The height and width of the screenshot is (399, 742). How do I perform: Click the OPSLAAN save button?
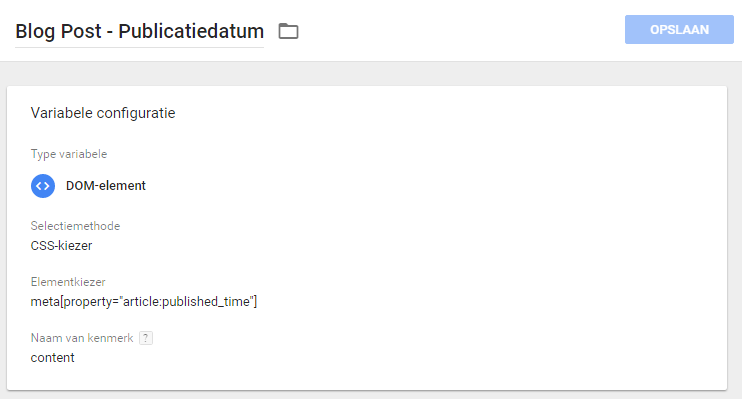tap(679, 30)
